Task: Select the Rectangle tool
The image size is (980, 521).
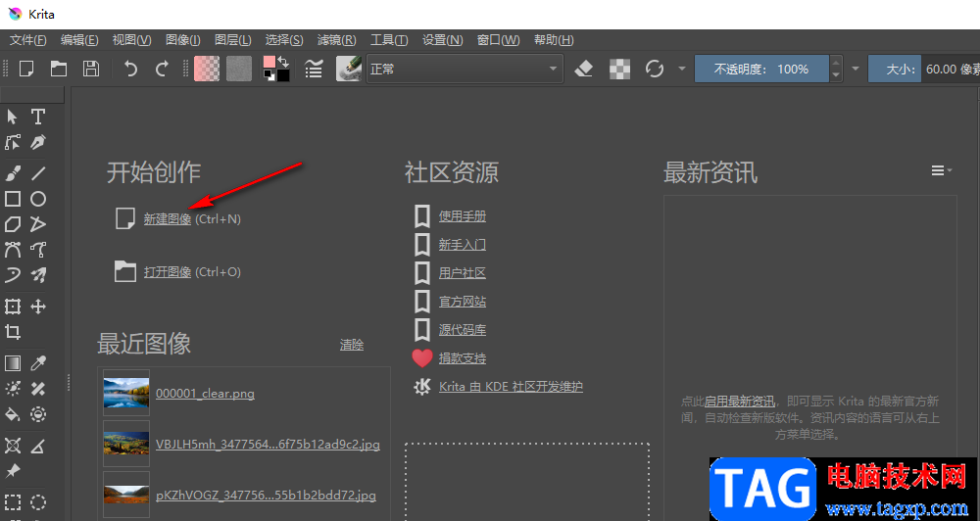Action: click(x=13, y=199)
